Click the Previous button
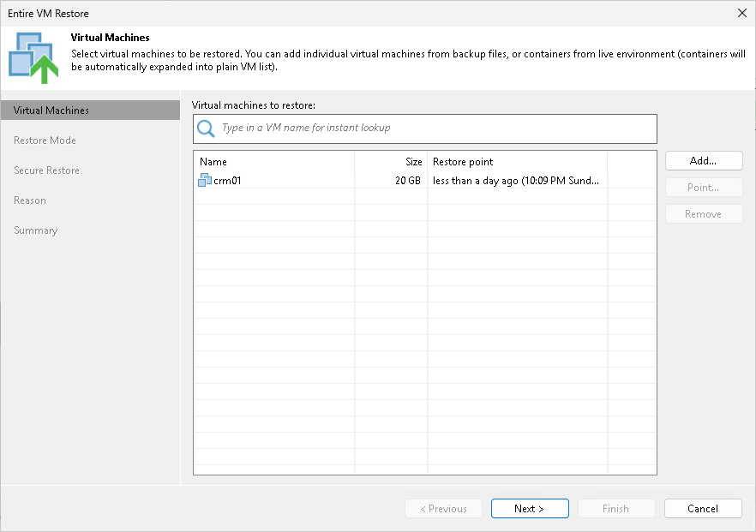The height and width of the screenshot is (532, 756). pyautogui.click(x=443, y=508)
